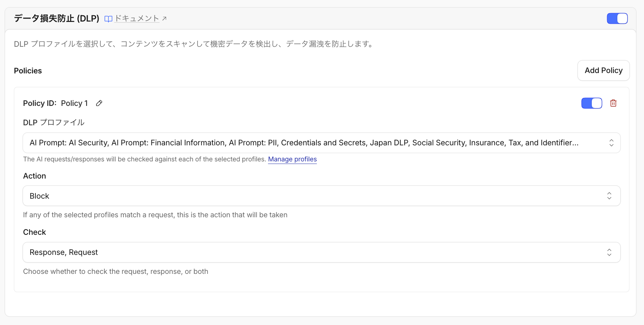
Task: Click the データ損失防止 (DLP) section header
Action: pos(57,18)
